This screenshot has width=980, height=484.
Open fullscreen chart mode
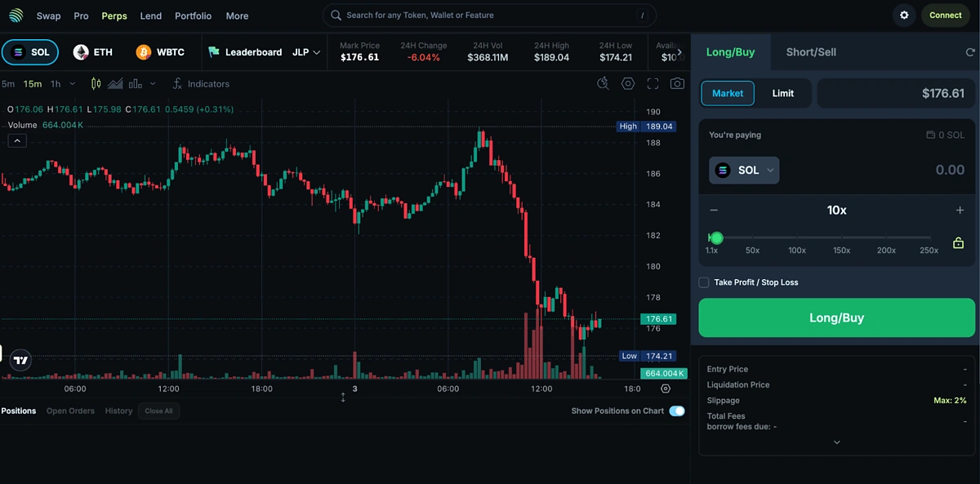point(653,83)
